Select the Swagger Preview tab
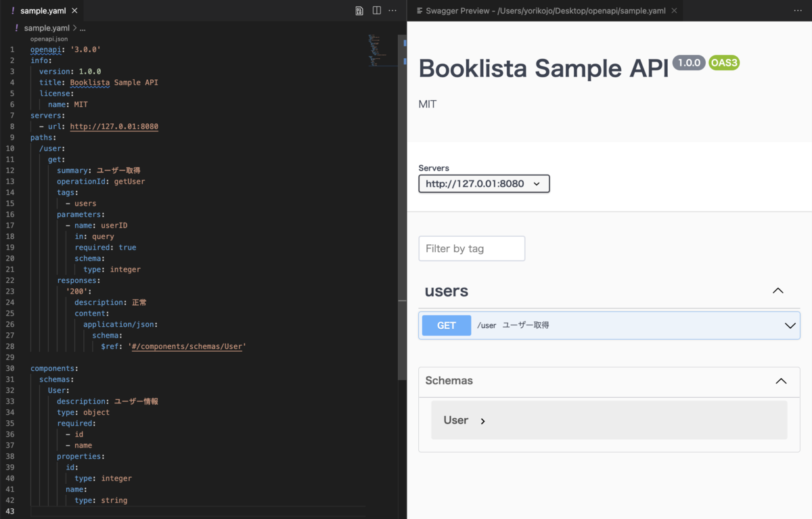 545,11
